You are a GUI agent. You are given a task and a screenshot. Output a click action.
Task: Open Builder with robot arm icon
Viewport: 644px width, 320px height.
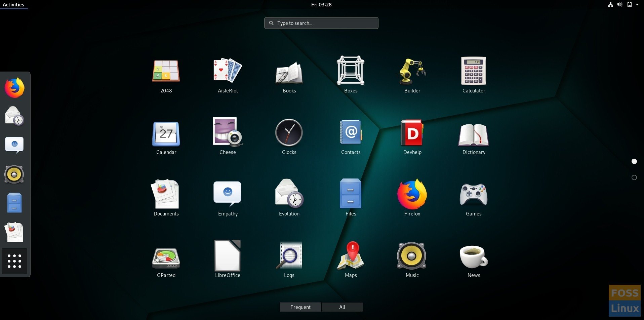click(x=412, y=71)
